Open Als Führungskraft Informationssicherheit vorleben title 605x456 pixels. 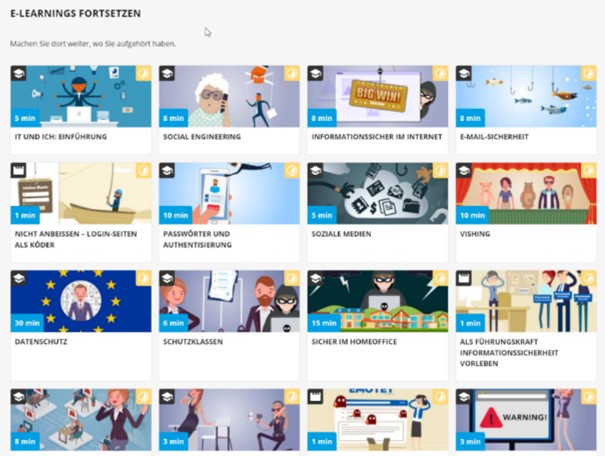pos(509,353)
